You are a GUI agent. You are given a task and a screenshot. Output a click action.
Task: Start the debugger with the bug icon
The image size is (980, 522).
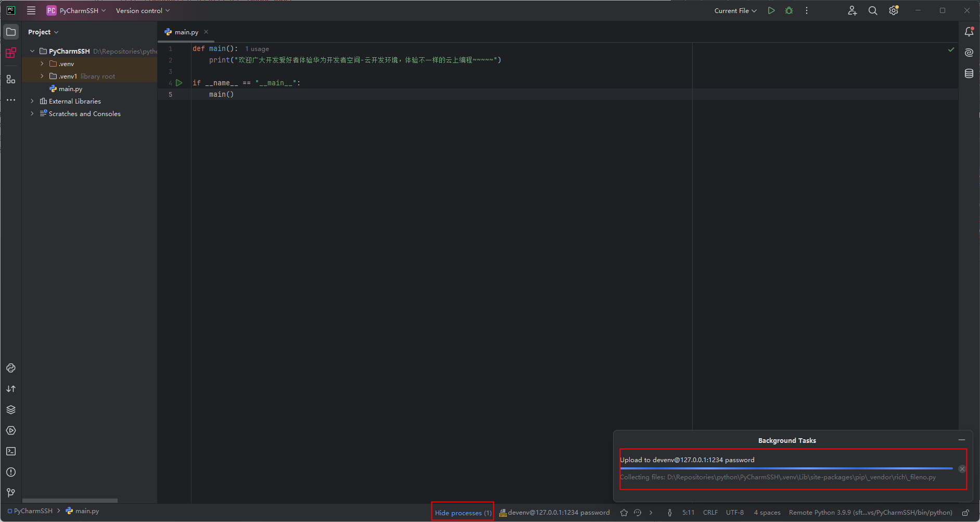pyautogui.click(x=788, y=10)
